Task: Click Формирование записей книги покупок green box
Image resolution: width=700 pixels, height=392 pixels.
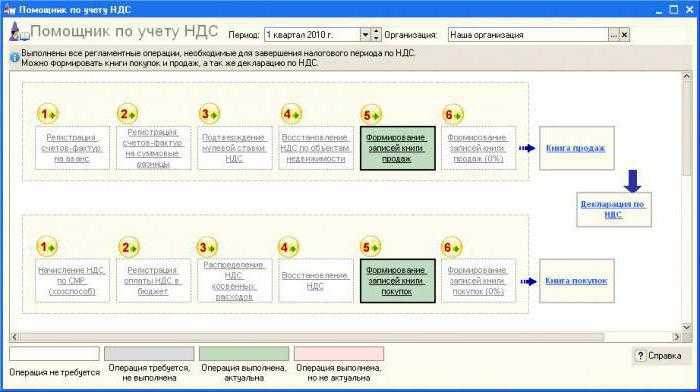Action: tap(397, 281)
